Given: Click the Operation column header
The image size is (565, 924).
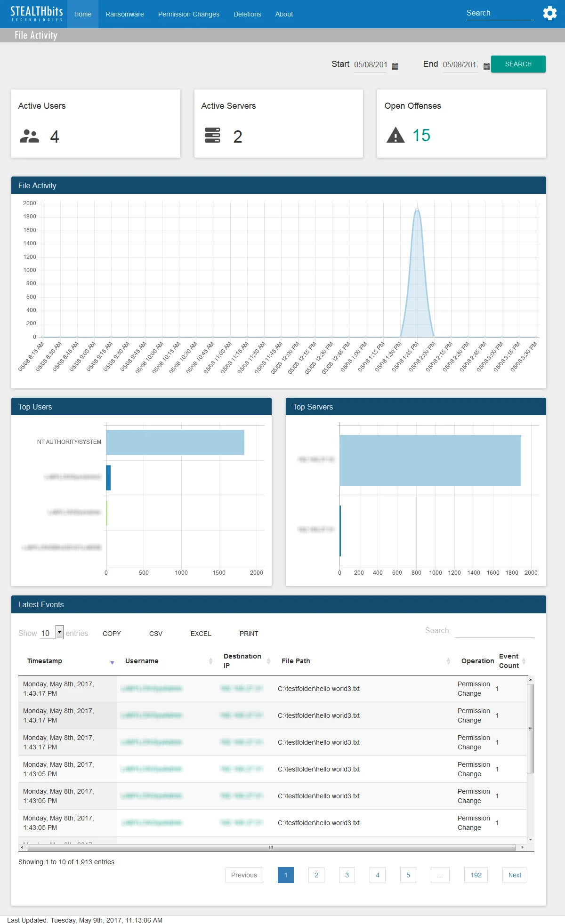Looking at the screenshot, I should pyautogui.click(x=477, y=661).
